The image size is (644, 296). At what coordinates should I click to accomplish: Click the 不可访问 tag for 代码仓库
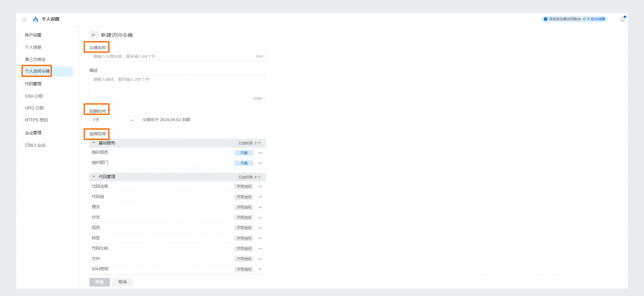pos(244,186)
